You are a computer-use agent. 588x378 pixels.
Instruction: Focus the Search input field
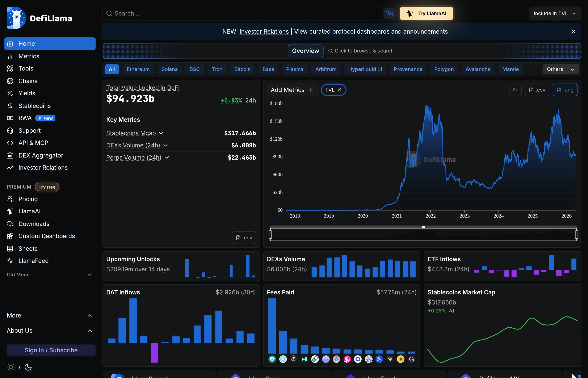pos(249,13)
